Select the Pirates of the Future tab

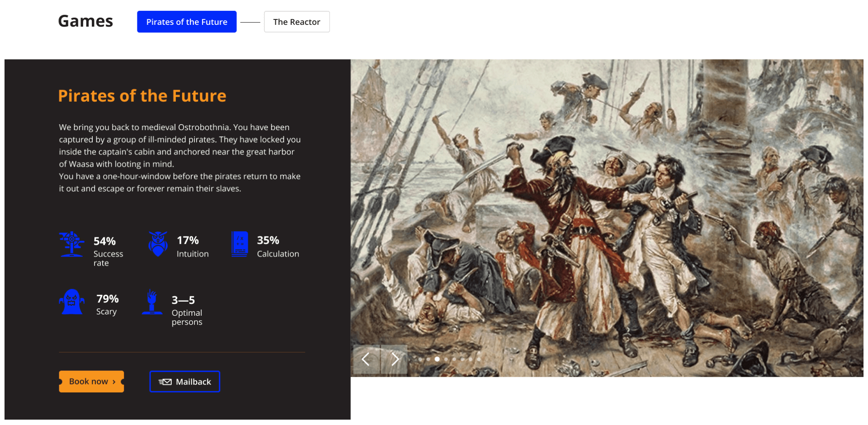tap(187, 22)
